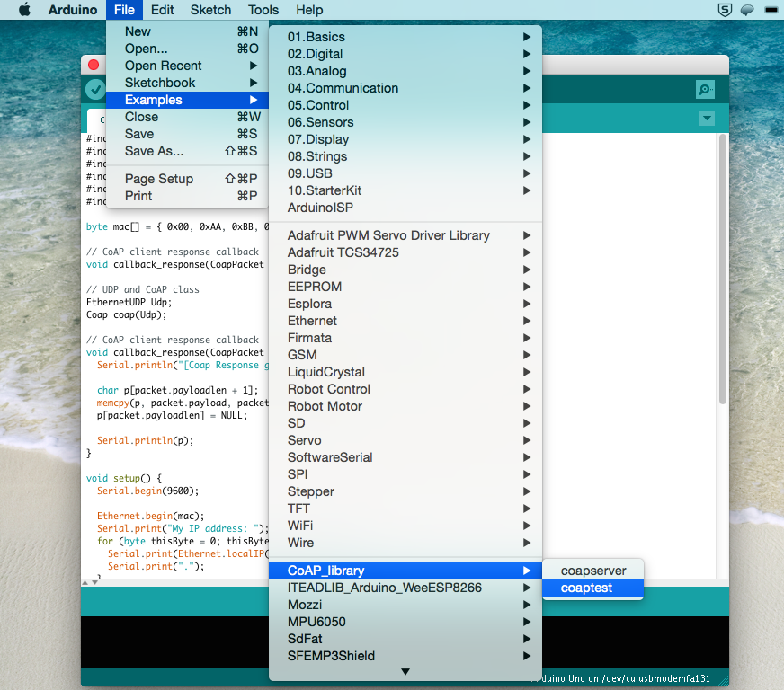Viewport: 784px width, 690px height.
Task: Expand the Stepper library examples
Action: [x=405, y=491]
